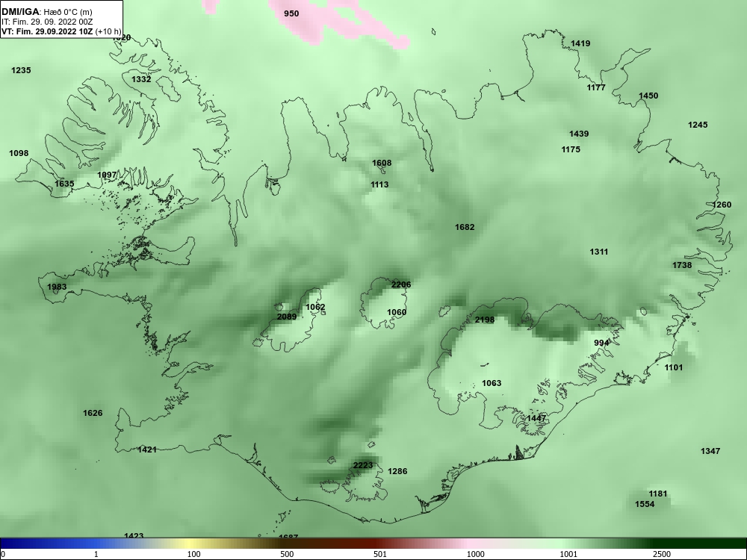Click the 1062 value label
Screen dimensions: 747x560
click(315, 307)
